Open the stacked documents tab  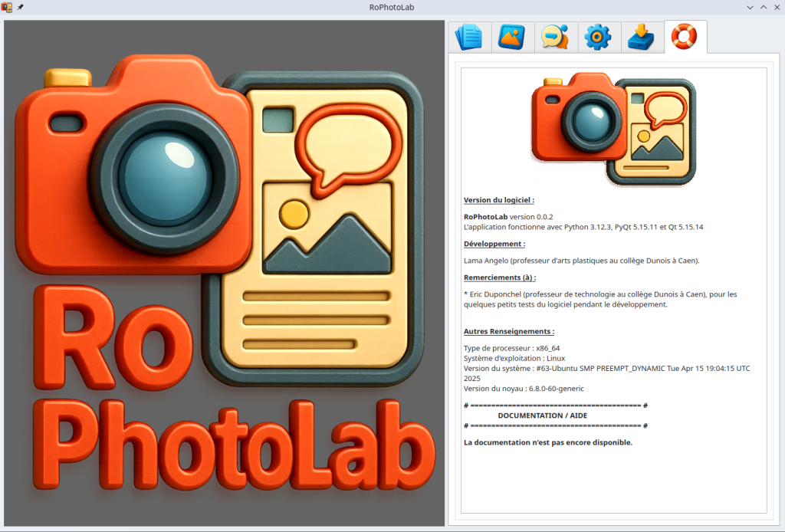click(x=468, y=37)
